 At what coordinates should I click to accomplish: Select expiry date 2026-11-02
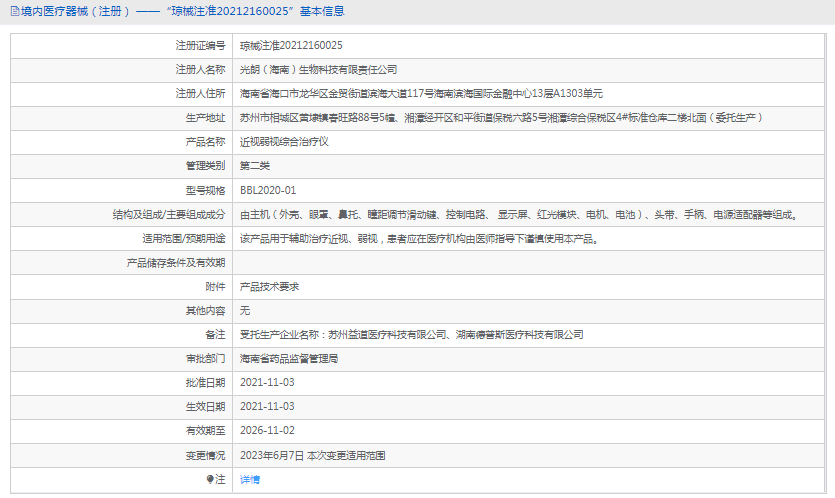click(x=267, y=430)
